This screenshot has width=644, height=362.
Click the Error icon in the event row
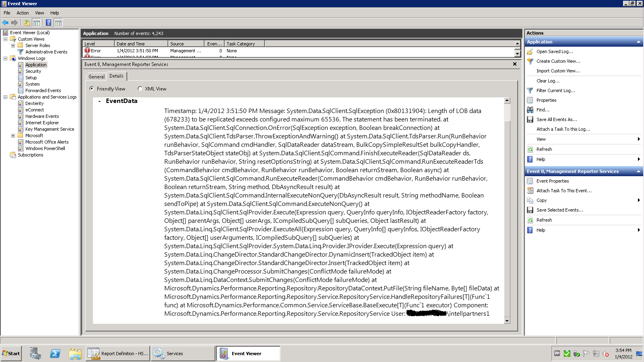coord(87,51)
